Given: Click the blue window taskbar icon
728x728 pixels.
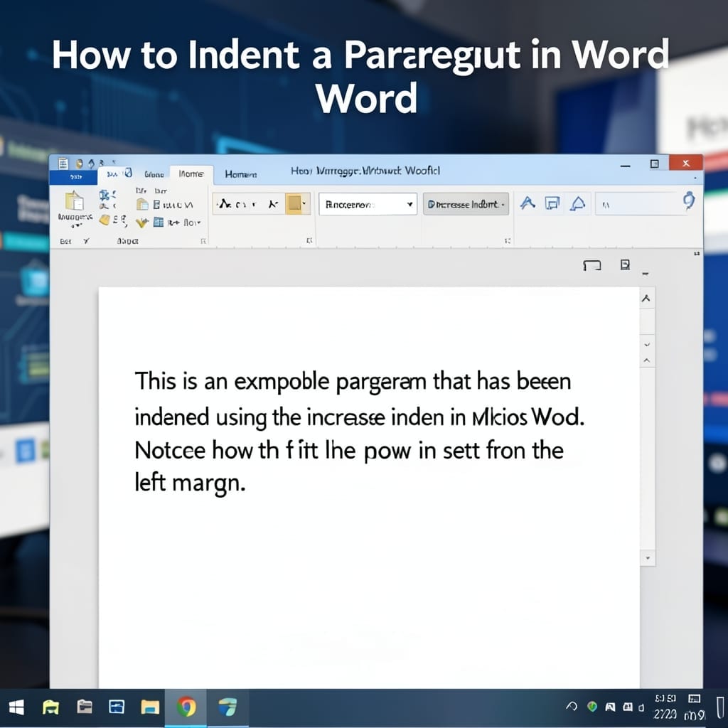Looking at the screenshot, I should pos(116,707).
